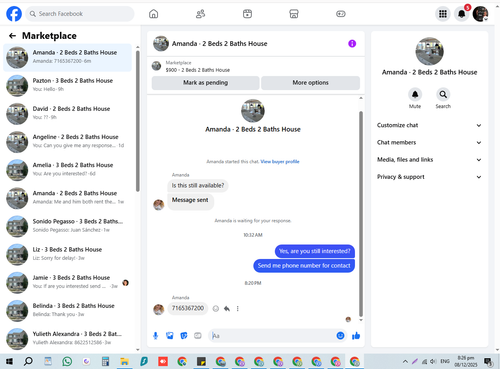
Task: Open more options for 7165367200 message
Action: pos(238,309)
